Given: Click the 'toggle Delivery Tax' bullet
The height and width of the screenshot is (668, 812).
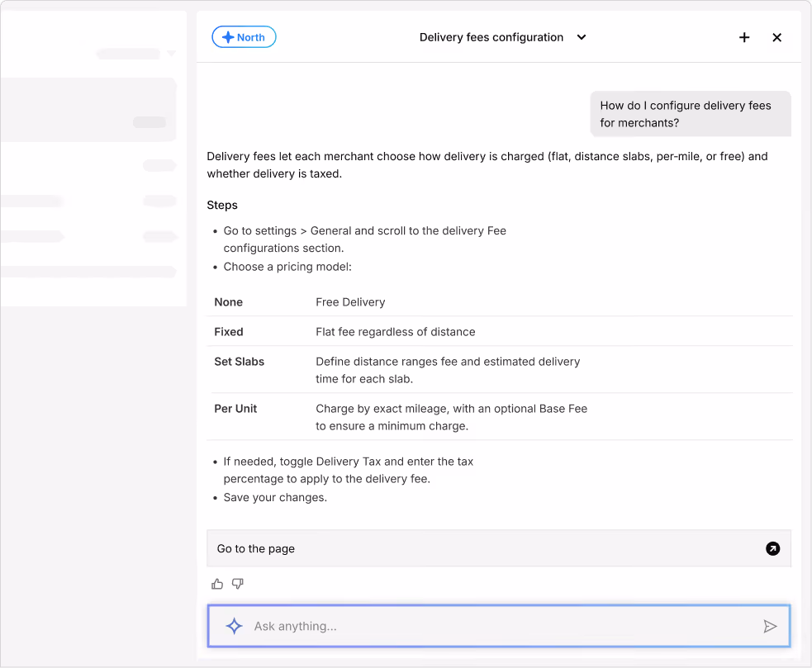Looking at the screenshot, I should [349, 470].
